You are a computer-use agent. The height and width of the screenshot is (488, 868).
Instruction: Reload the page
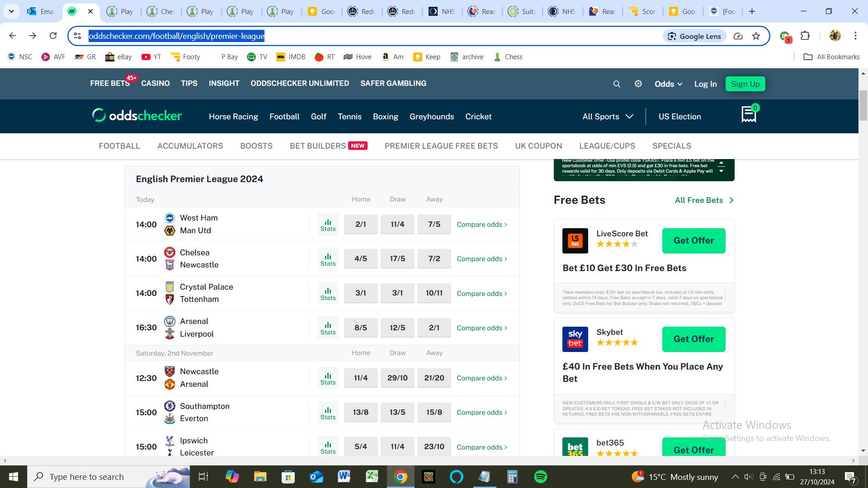click(x=53, y=36)
